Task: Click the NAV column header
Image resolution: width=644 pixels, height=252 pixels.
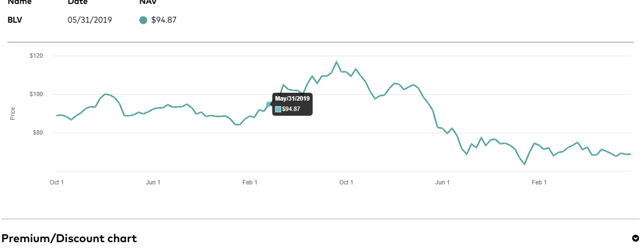Action: 148,2
